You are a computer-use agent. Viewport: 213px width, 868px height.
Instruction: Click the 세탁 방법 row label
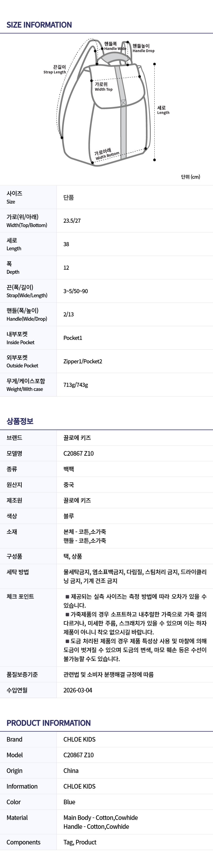point(18,572)
